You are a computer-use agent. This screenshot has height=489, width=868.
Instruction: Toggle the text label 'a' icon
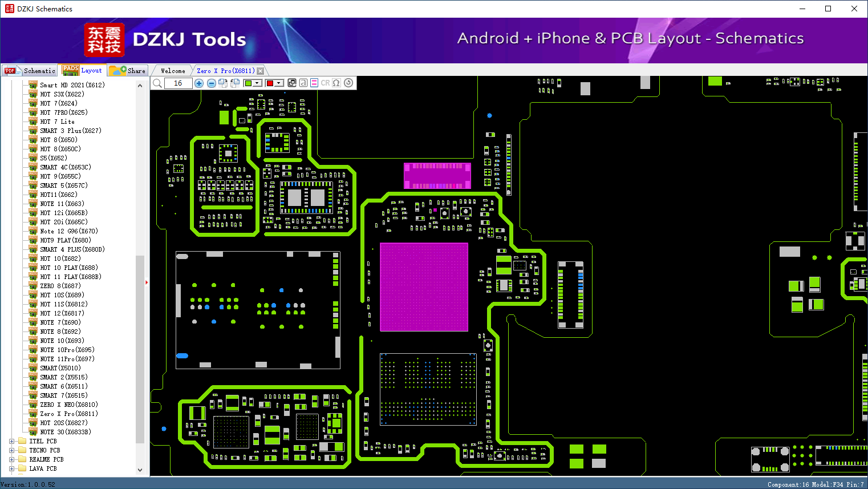[x=303, y=83]
